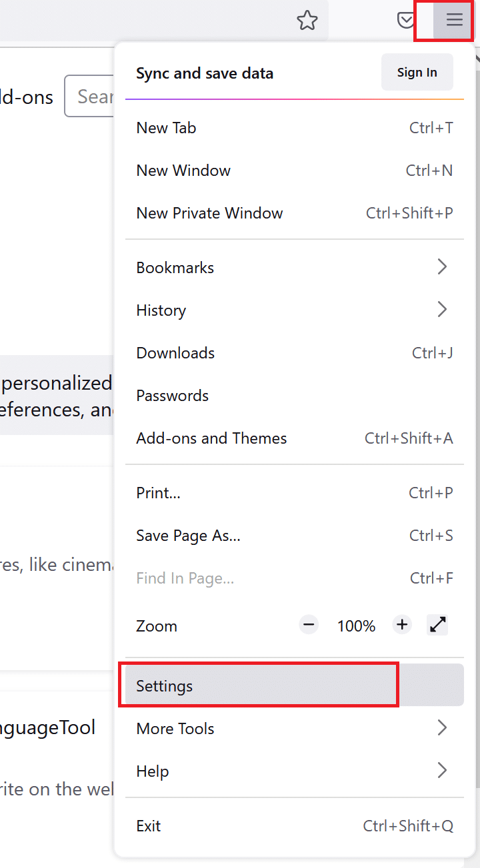Click the hamburger menu icon
Screen dimensions: 480x868
tap(453, 21)
